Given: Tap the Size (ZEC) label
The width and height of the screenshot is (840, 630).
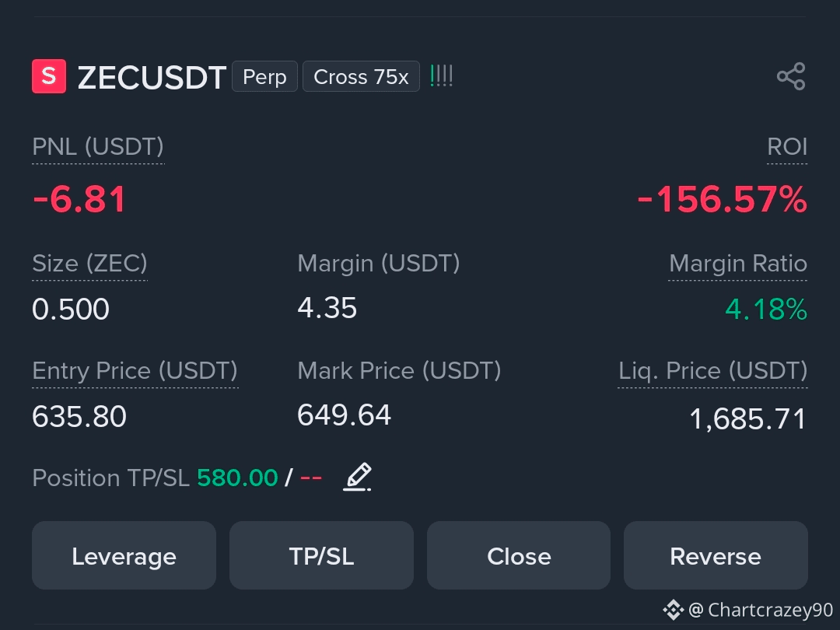Looking at the screenshot, I should (89, 264).
